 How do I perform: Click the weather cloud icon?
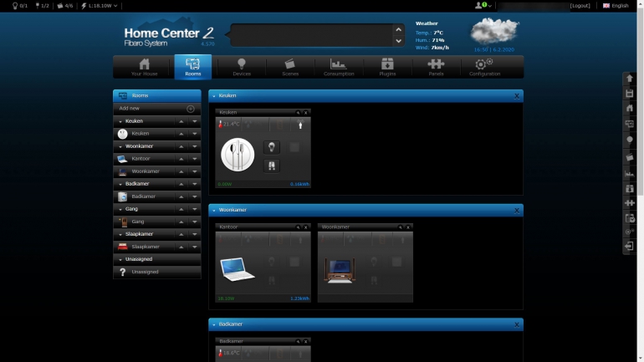click(494, 31)
